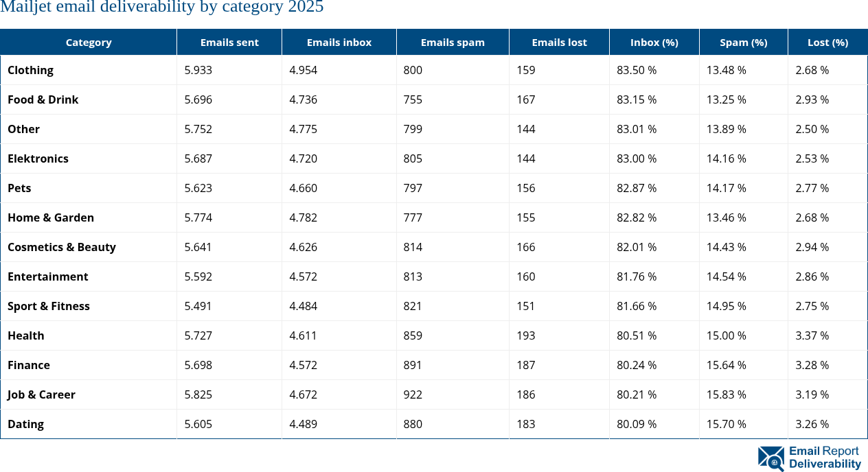Click Job & Career emails spam 922

click(x=413, y=394)
